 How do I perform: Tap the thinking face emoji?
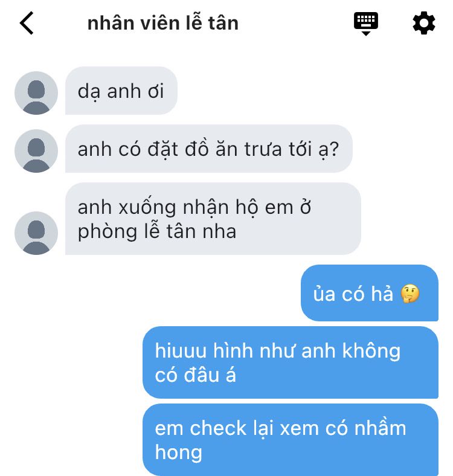pyautogui.click(x=410, y=294)
